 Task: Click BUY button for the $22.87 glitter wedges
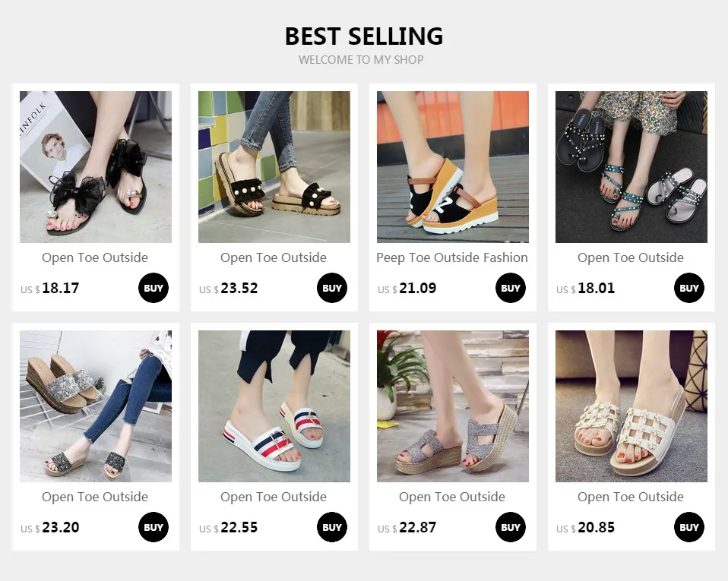click(x=510, y=527)
